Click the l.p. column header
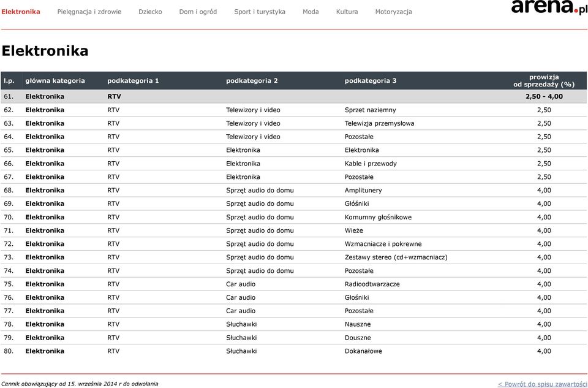The image size is (588, 388). click(9, 81)
